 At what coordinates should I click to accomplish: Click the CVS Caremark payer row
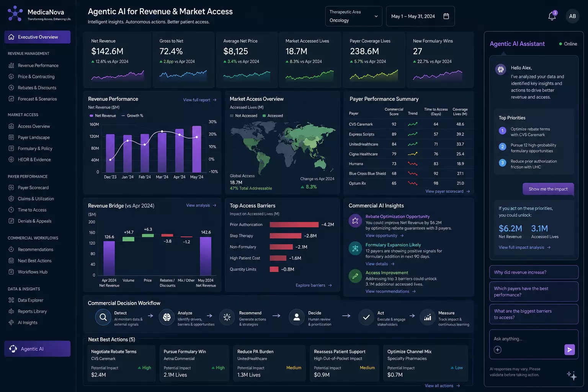[408, 124]
